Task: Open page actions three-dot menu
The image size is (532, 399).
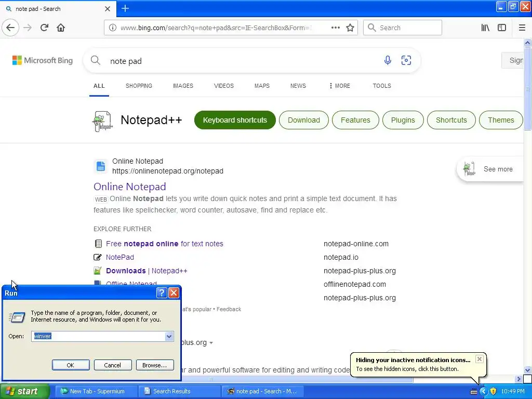Action: (335, 28)
